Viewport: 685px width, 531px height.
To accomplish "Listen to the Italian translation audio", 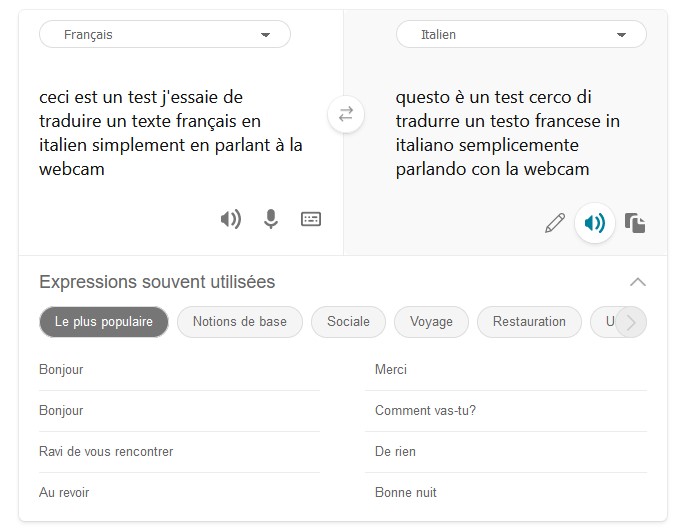I will (595, 223).
